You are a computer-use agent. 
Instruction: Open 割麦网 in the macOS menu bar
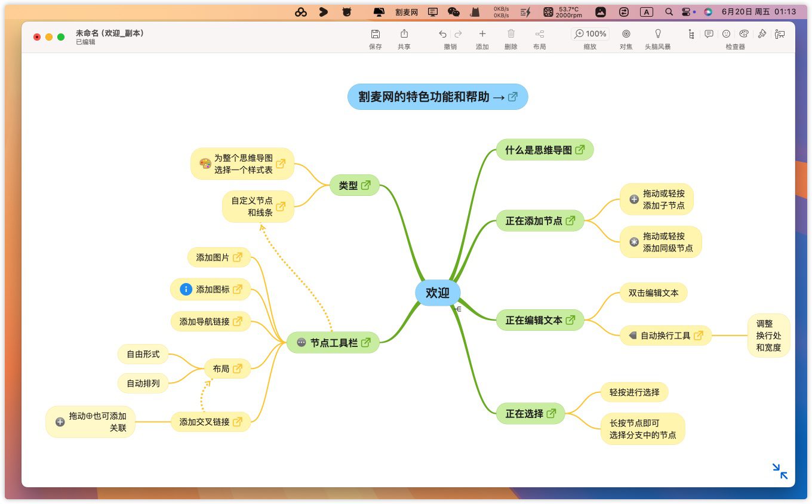click(407, 12)
